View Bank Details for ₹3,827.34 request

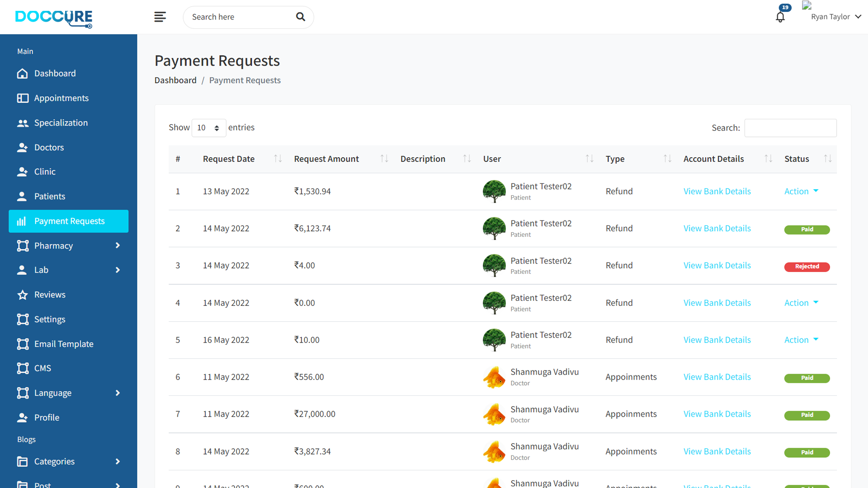tap(717, 452)
